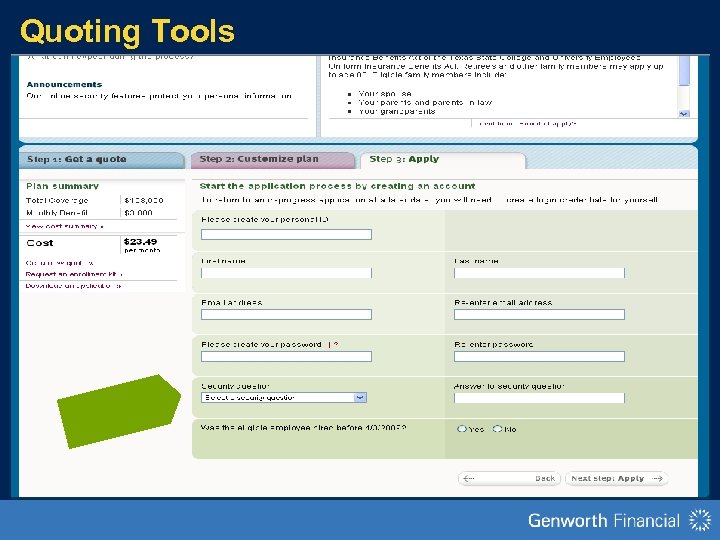
Task: Click the info panel scrollbar thumb
Action: (x=684, y=71)
